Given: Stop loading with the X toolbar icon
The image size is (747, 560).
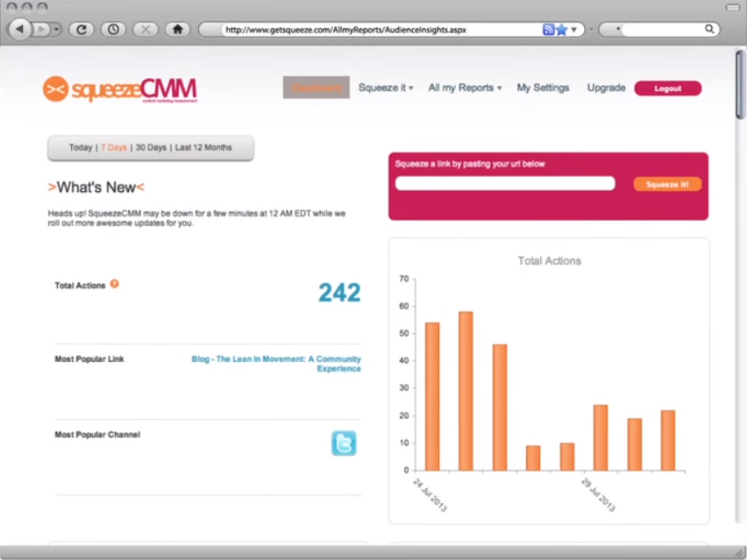Looking at the screenshot, I should point(146,30).
